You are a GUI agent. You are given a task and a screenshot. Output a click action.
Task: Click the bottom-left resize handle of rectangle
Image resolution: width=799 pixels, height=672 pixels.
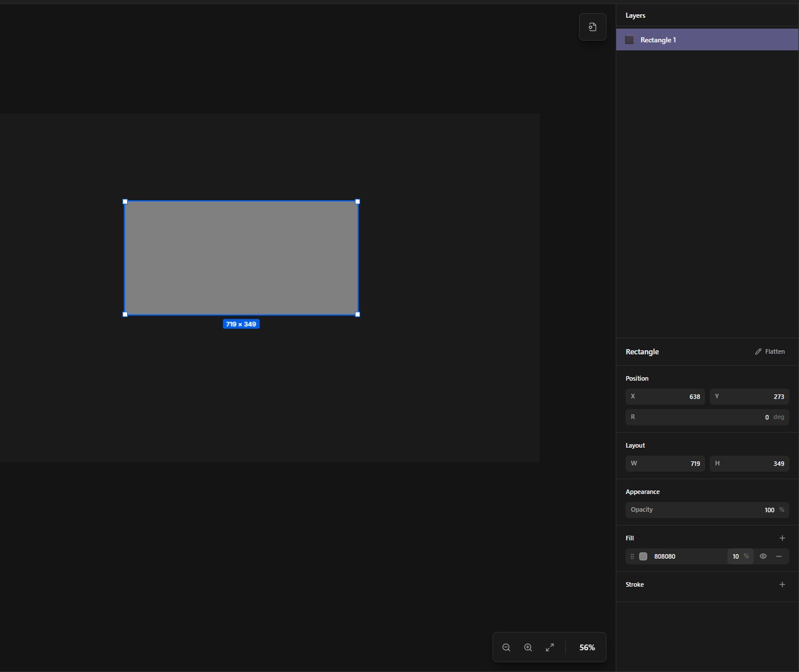point(125,314)
